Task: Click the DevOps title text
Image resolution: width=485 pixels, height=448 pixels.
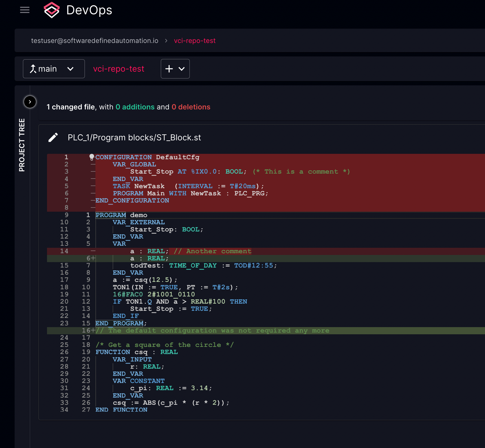Action: point(89,10)
